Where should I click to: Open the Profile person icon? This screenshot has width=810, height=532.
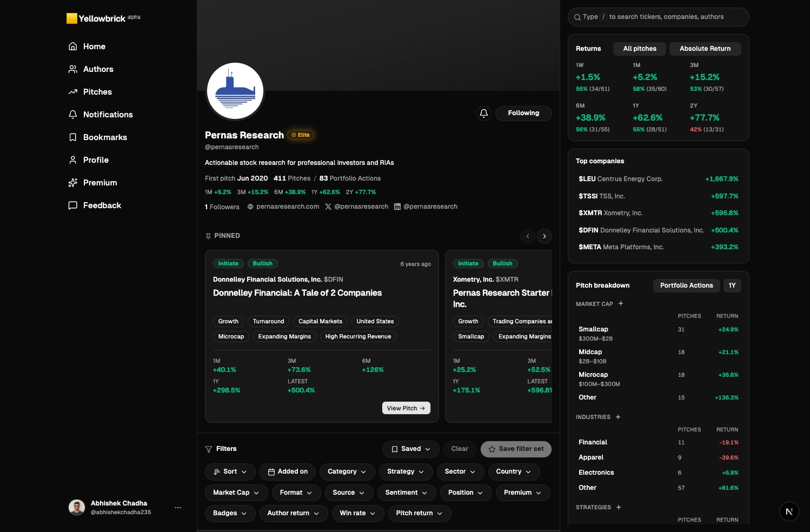click(73, 160)
